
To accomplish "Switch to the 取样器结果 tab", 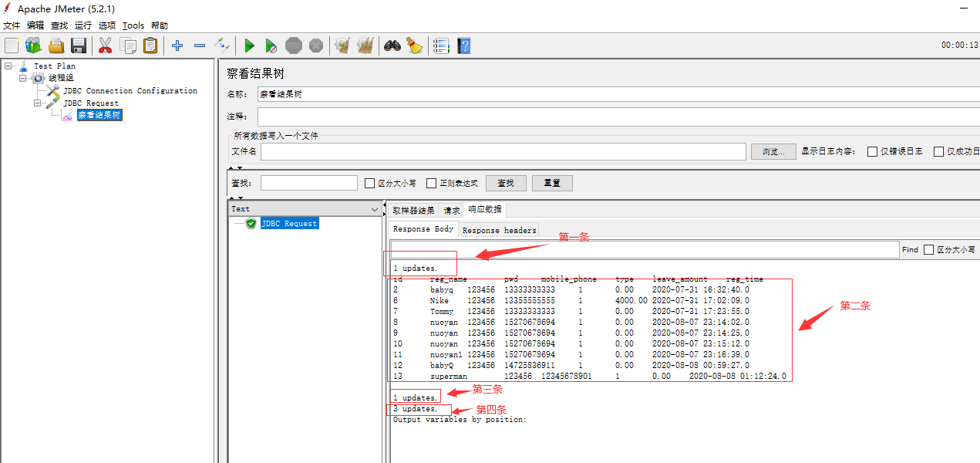I will pyautogui.click(x=413, y=210).
